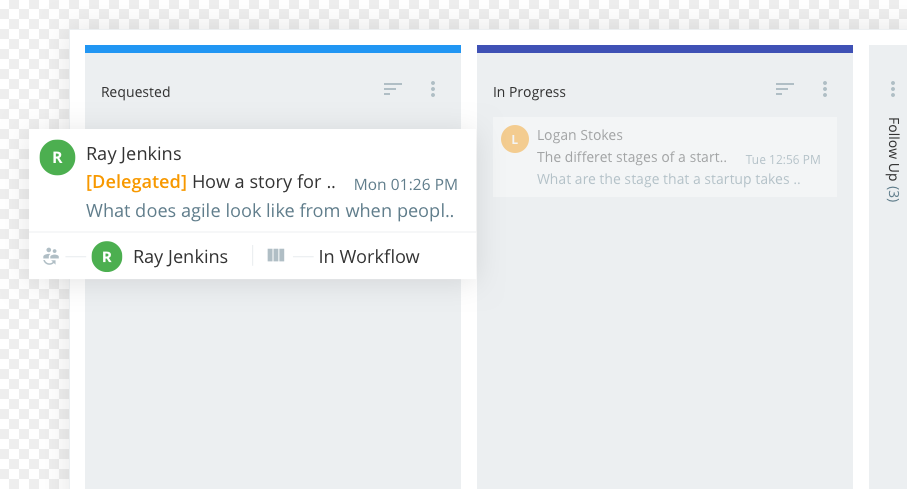Screen dimensions: 907x489
Task: Click the 'What does agile look like' preview text
Action: (270, 211)
